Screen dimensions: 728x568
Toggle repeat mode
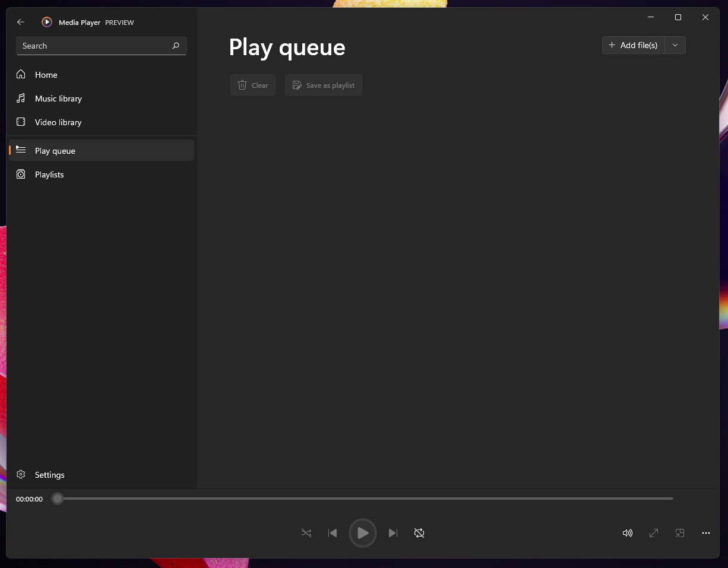[419, 533]
